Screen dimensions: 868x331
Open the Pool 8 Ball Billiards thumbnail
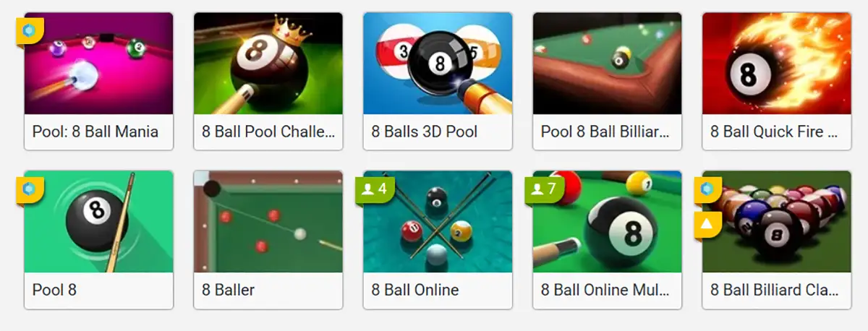point(607,64)
